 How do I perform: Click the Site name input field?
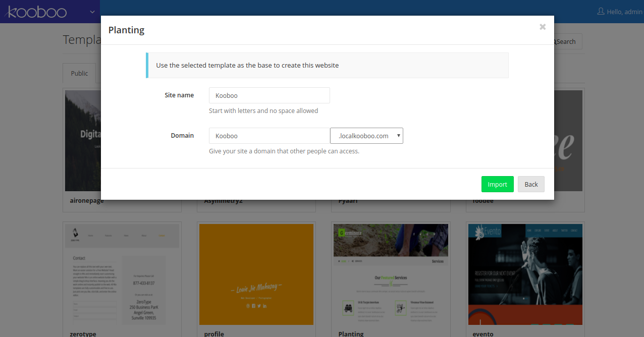pos(270,95)
